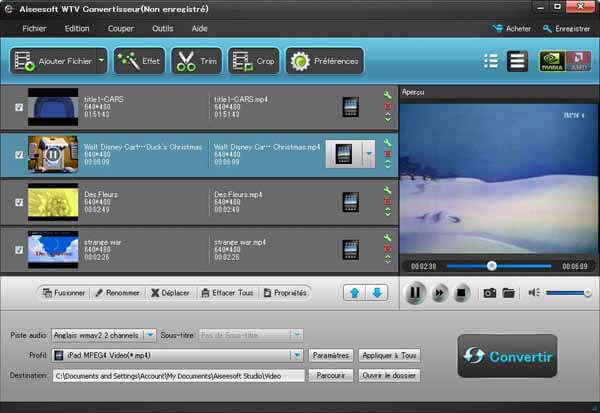Open the Effet tool
This screenshot has height=413, width=600.
click(x=139, y=61)
